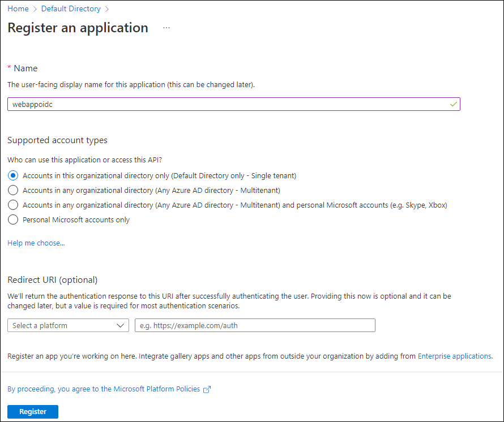Open Default Directory from the breadcrumb
Image resolution: width=504 pixels, height=422 pixels.
70,8
